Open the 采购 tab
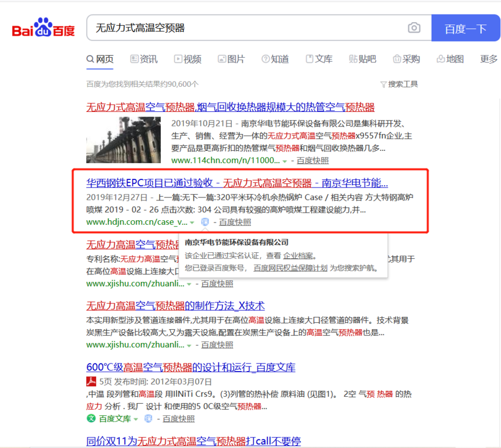The height and width of the screenshot is (448, 501). 407,59
